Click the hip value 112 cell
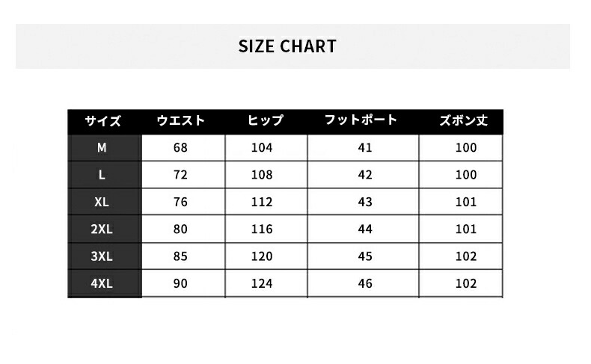 click(x=262, y=202)
